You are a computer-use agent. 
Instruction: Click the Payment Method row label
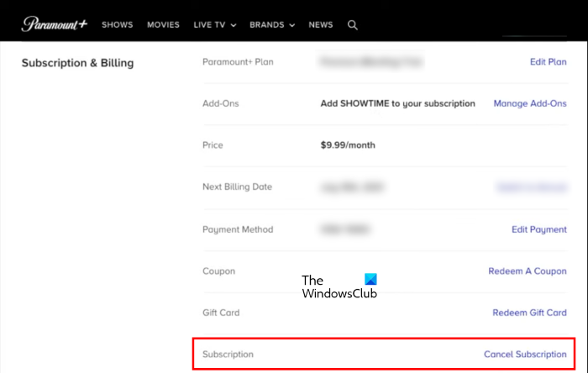pyautogui.click(x=238, y=229)
